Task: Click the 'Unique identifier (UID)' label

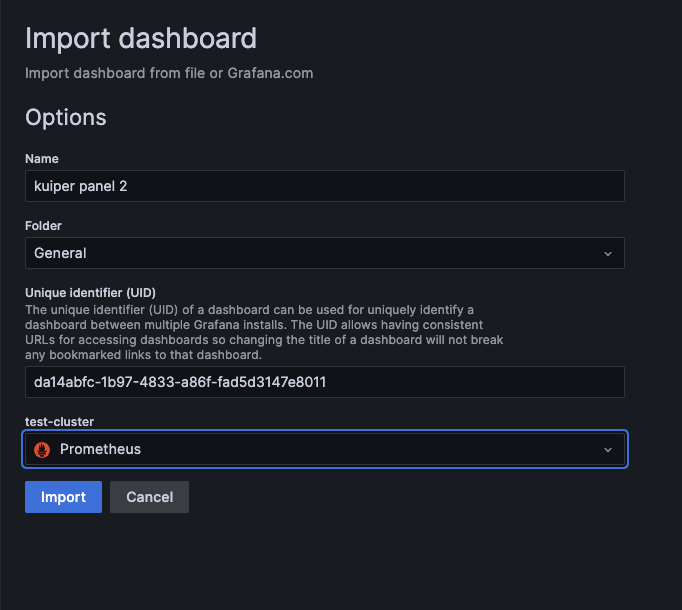Action: coord(90,292)
